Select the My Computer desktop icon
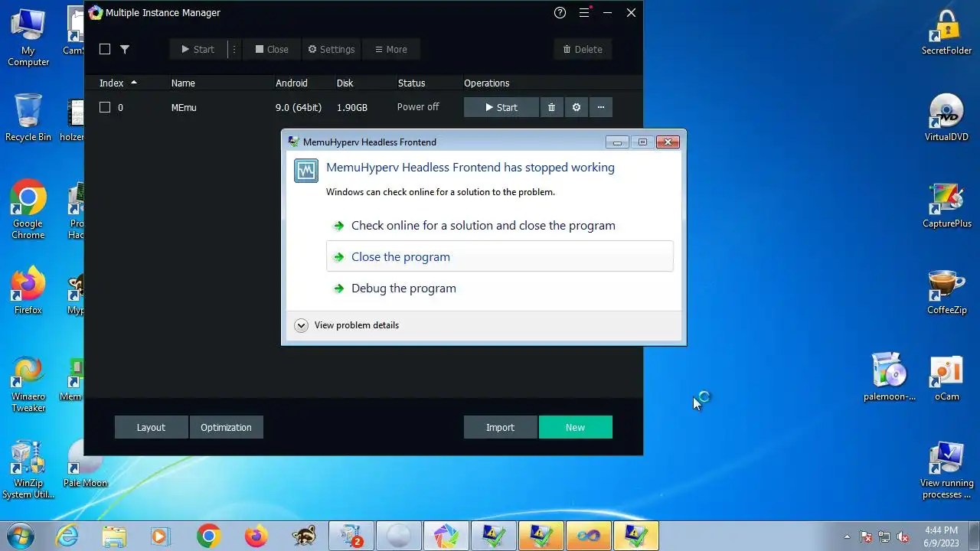Image resolution: width=980 pixels, height=551 pixels. [x=28, y=38]
